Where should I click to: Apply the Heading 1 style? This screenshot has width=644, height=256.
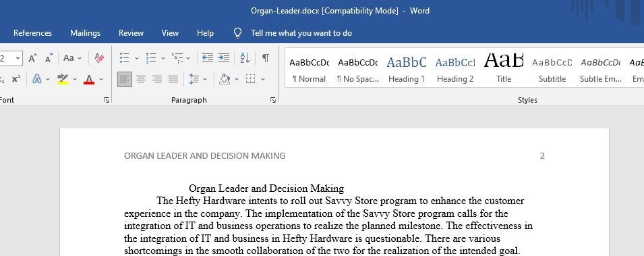(407, 68)
